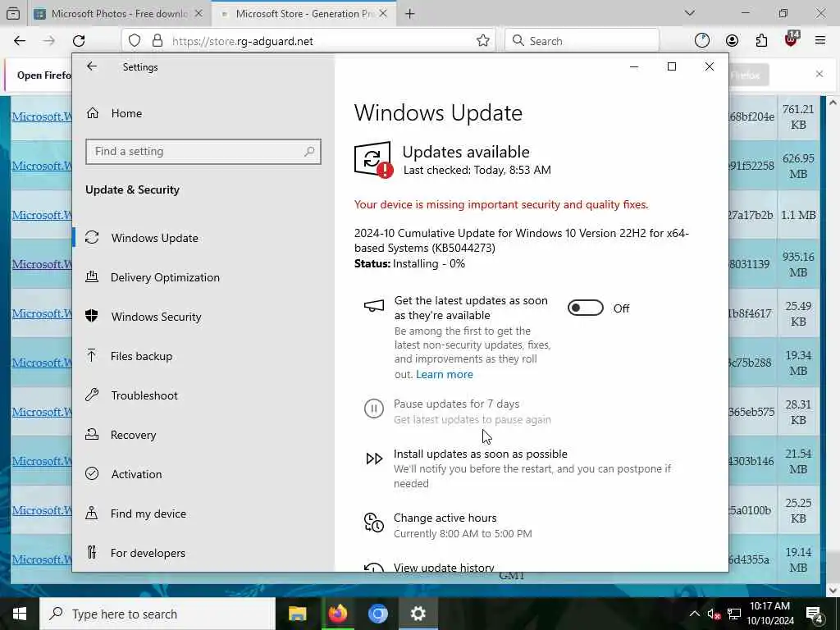The image size is (840, 630).
Task: Click the Delivery Optimization sidebar icon
Action: tap(92, 277)
